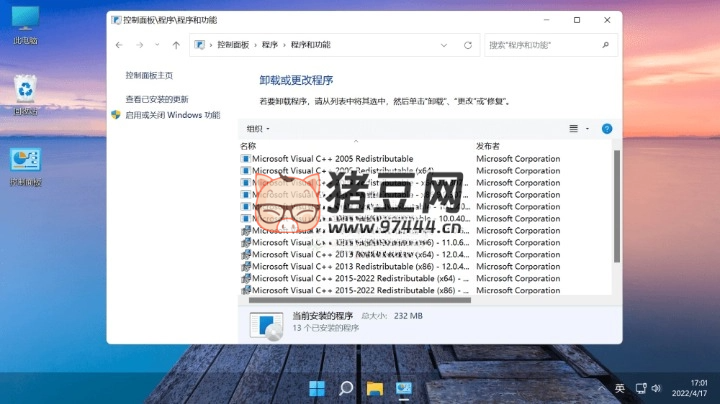Open taskbar search magnifier
This screenshot has width=720, height=404.
[x=346, y=388]
